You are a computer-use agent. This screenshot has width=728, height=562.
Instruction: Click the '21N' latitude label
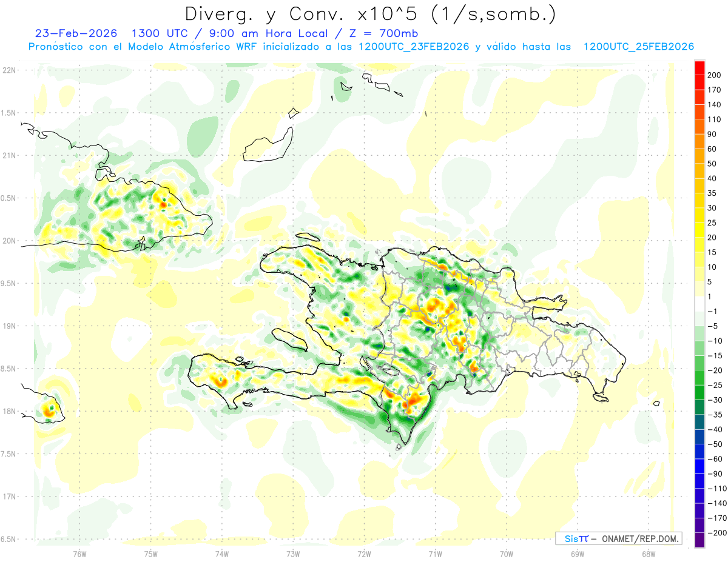8,155
